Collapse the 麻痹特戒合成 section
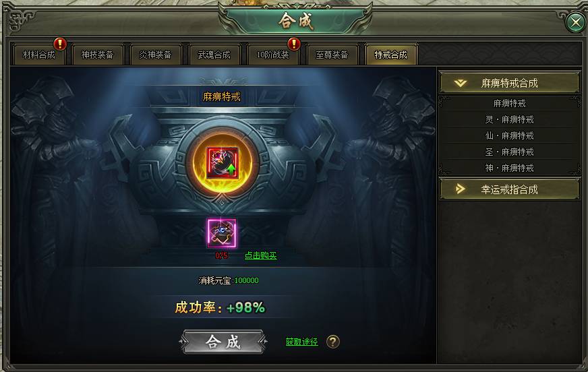588x372 pixels. [509, 83]
